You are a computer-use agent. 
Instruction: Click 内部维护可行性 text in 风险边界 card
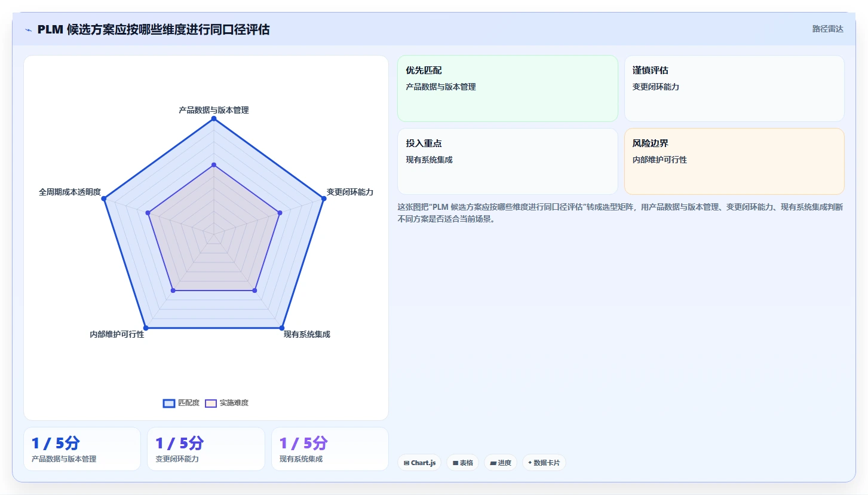click(660, 160)
